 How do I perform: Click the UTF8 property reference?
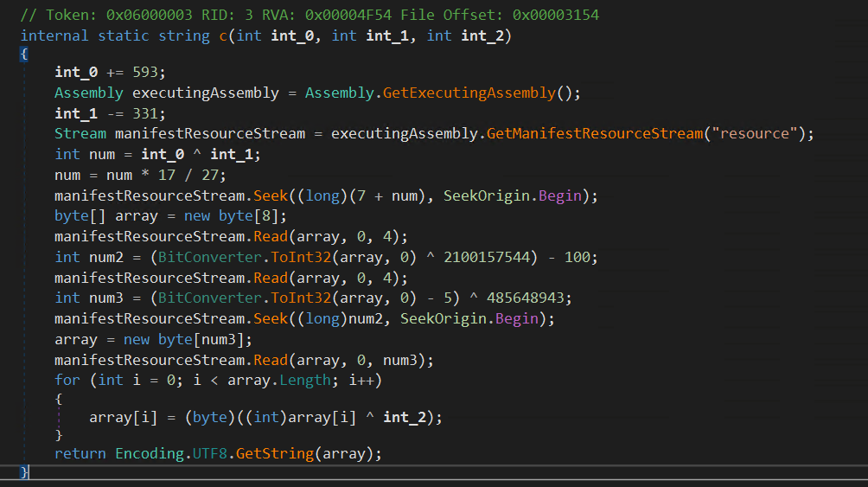pyautogui.click(x=210, y=454)
